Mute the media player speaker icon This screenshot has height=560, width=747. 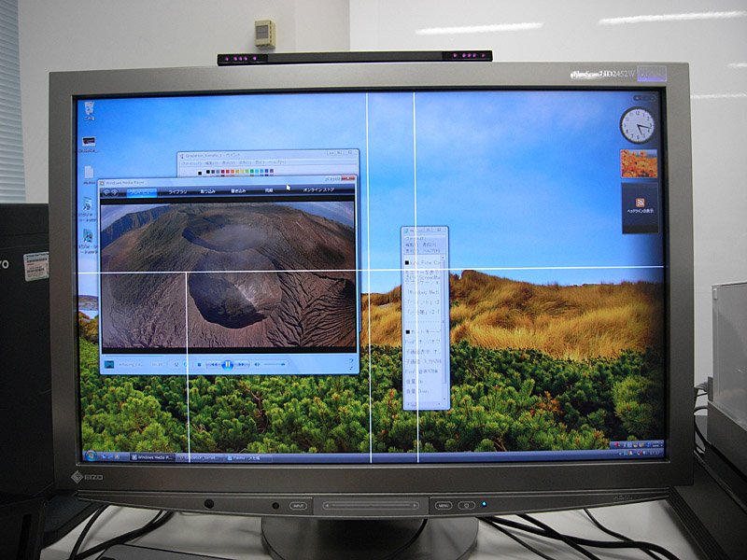pyautogui.click(x=257, y=364)
